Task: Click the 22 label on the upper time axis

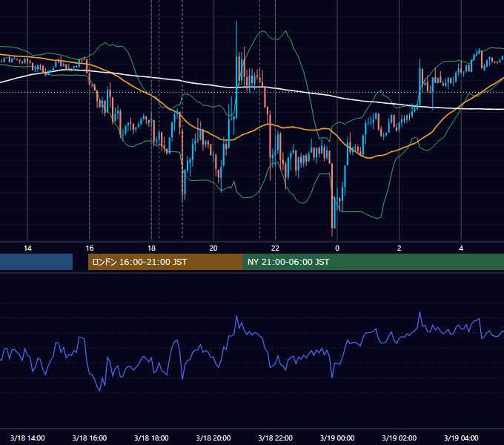Action: pyautogui.click(x=275, y=248)
